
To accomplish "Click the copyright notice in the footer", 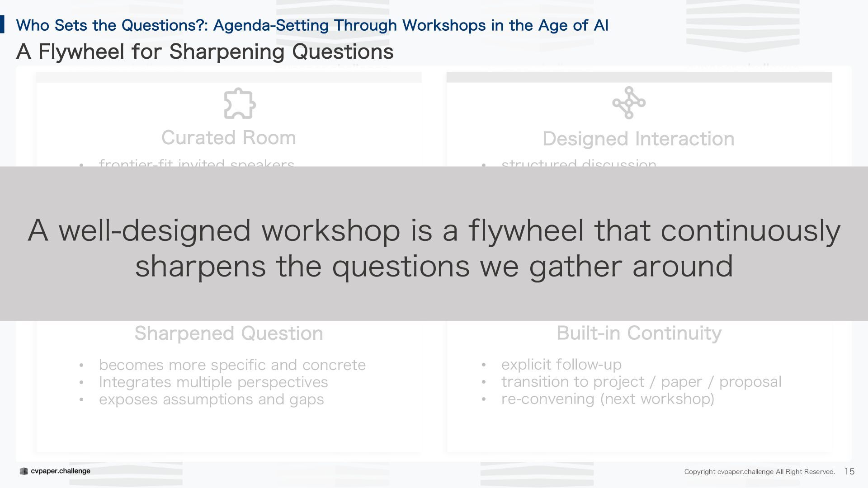I will click(759, 472).
